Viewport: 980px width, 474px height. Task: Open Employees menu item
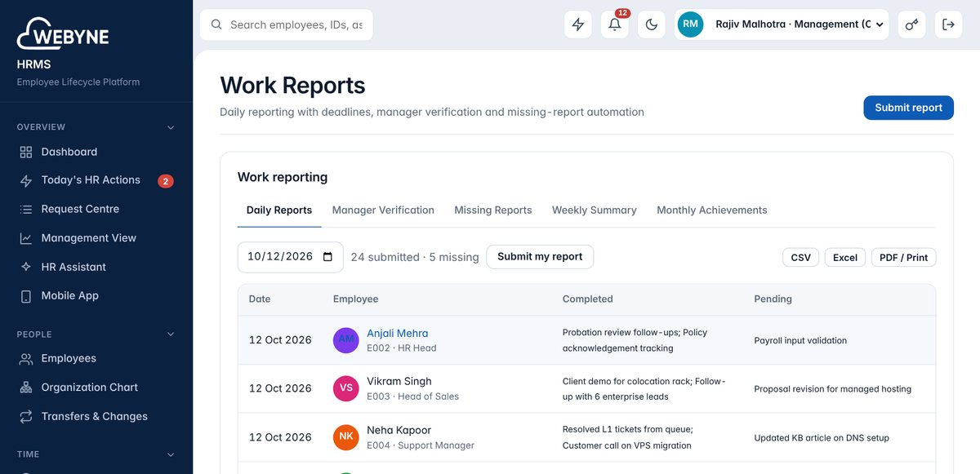(x=96, y=359)
